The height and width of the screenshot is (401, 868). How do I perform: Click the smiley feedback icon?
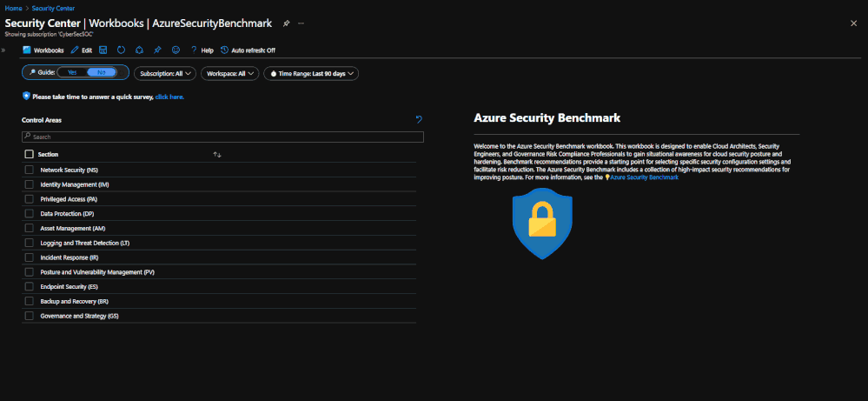(176, 50)
